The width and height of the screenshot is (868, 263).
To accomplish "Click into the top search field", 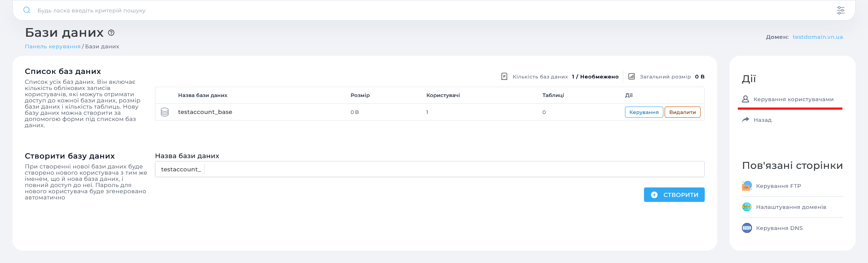I will point(413,10).
